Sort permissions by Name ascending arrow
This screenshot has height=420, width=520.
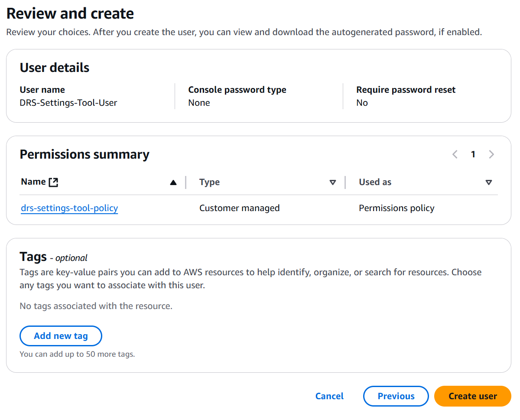pyautogui.click(x=173, y=182)
